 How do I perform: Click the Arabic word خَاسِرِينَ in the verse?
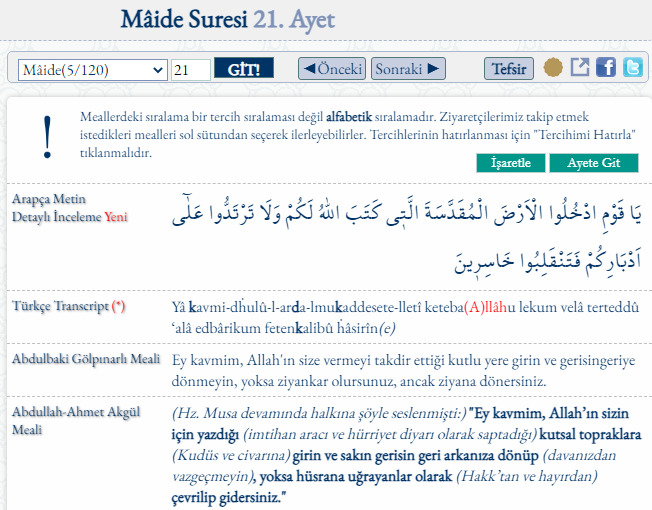tap(484, 262)
